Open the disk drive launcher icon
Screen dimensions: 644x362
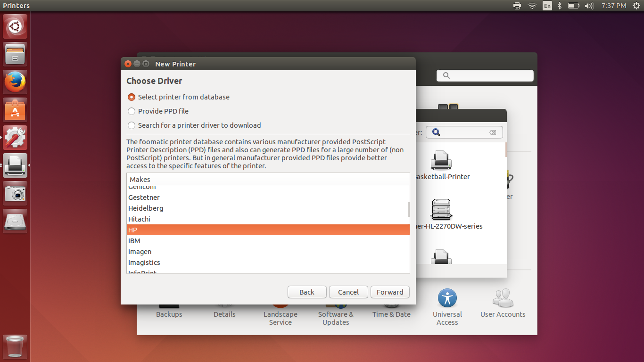[x=15, y=221]
